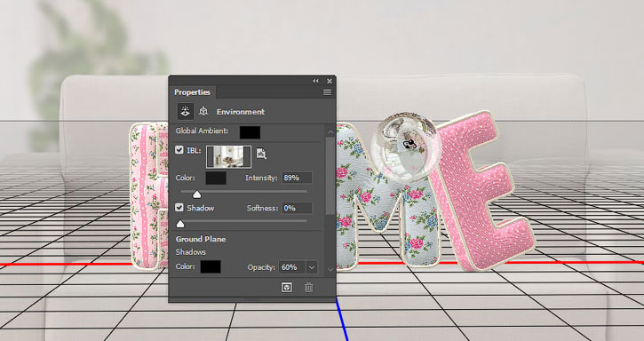
Task: Click the panel scrollbar down arrow
Action: (x=330, y=269)
